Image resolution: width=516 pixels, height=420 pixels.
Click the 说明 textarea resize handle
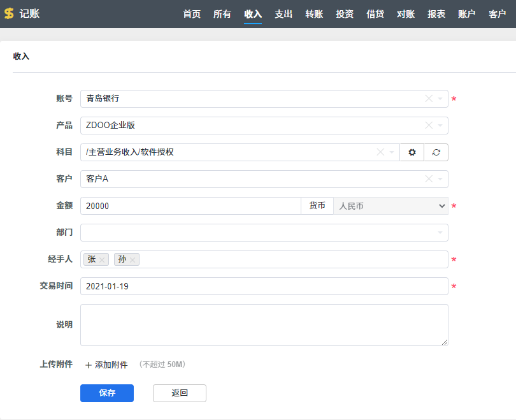tap(444, 342)
